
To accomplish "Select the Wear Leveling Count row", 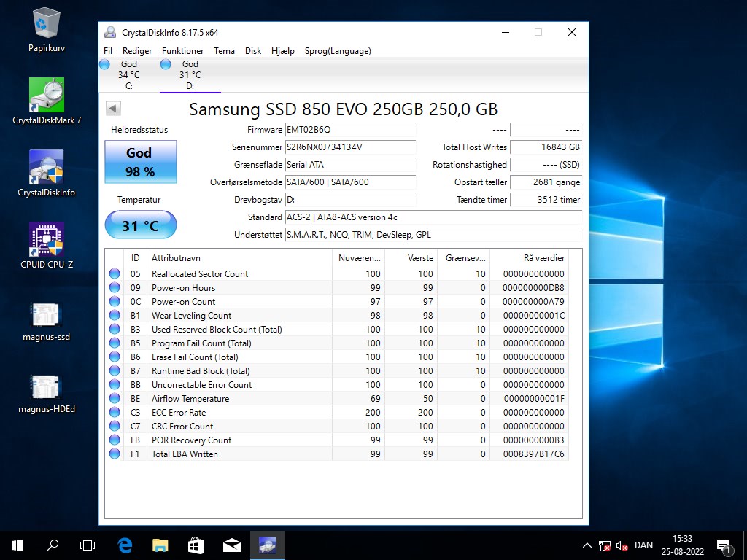I will pos(191,316).
